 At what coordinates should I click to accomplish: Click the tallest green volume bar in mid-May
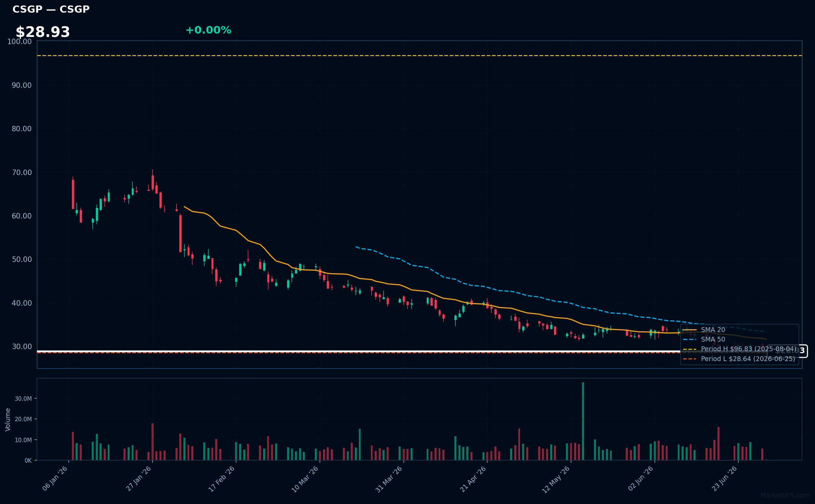pyautogui.click(x=583, y=421)
